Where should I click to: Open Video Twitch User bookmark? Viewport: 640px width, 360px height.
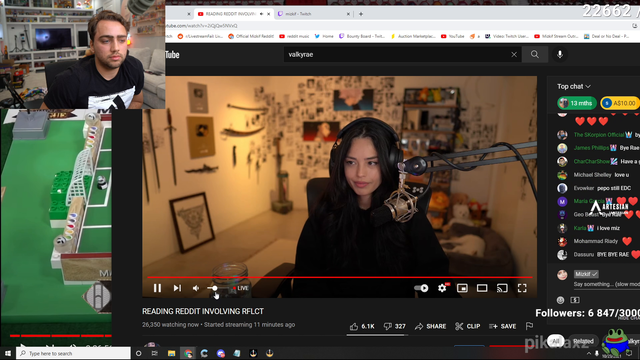pos(507,36)
